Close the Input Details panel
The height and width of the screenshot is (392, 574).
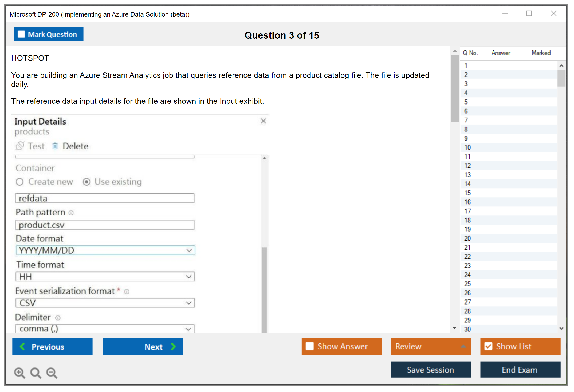(x=263, y=121)
